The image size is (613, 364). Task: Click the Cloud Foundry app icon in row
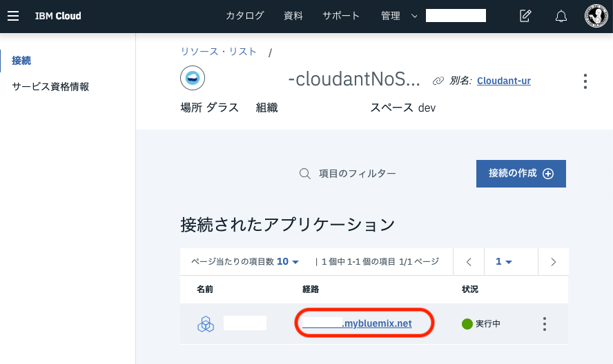[206, 324]
